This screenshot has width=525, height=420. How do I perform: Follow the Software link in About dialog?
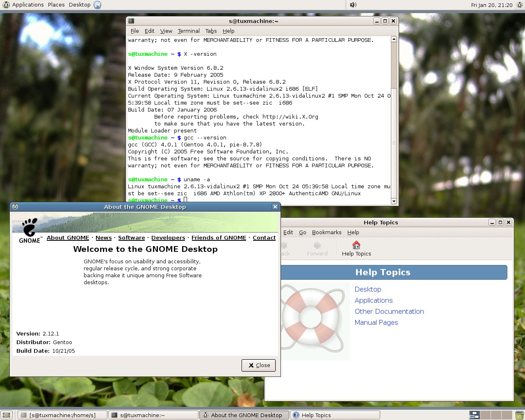click(132, 238)
